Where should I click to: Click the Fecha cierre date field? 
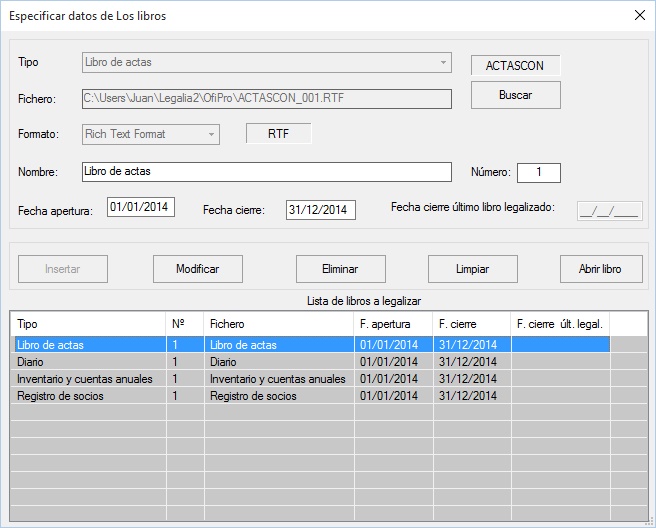(320, 210)
